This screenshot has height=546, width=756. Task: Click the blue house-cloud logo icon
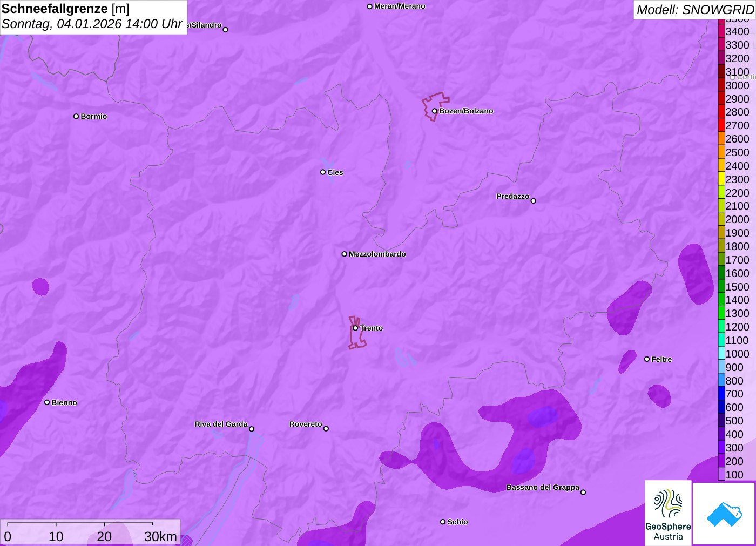(x=724, y=514)
